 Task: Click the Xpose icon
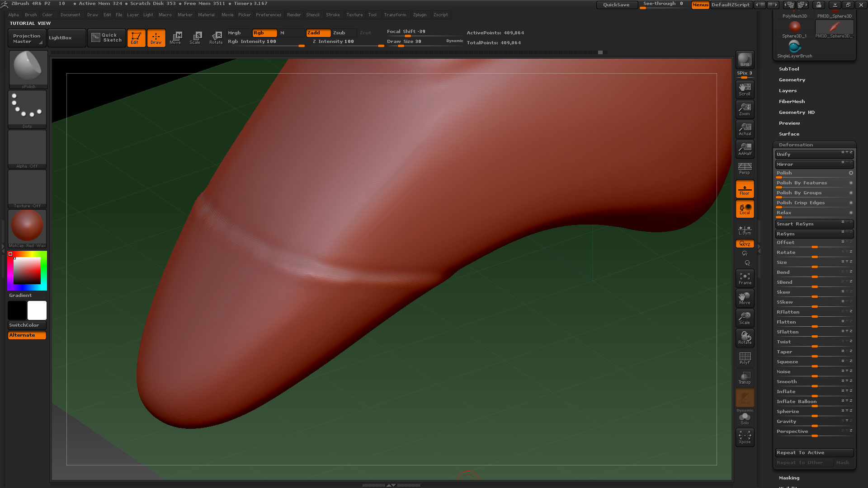point(745,437)
